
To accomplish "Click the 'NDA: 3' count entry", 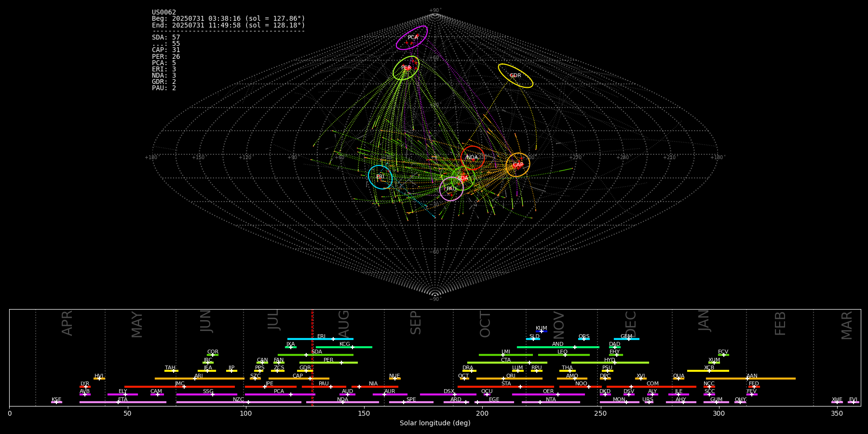I will coord(164,76).
